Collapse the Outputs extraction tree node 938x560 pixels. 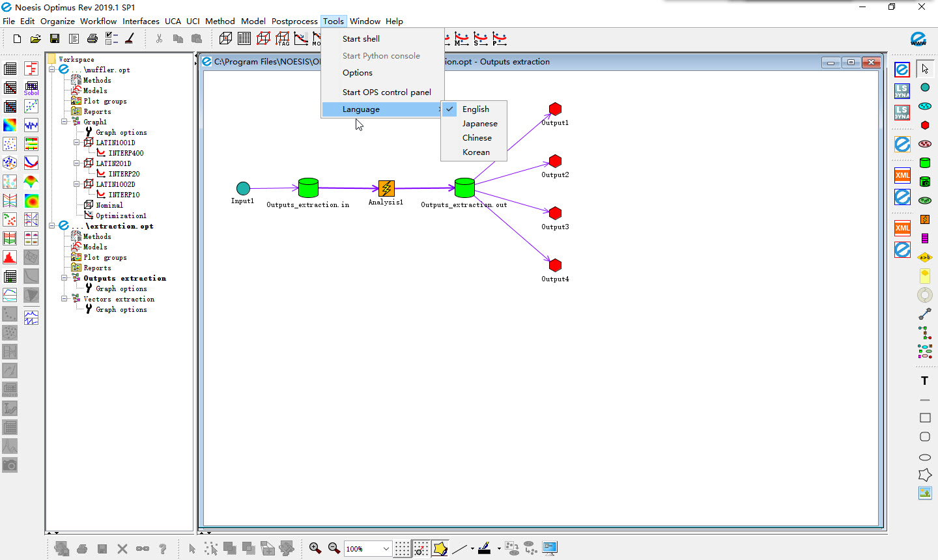64,278
